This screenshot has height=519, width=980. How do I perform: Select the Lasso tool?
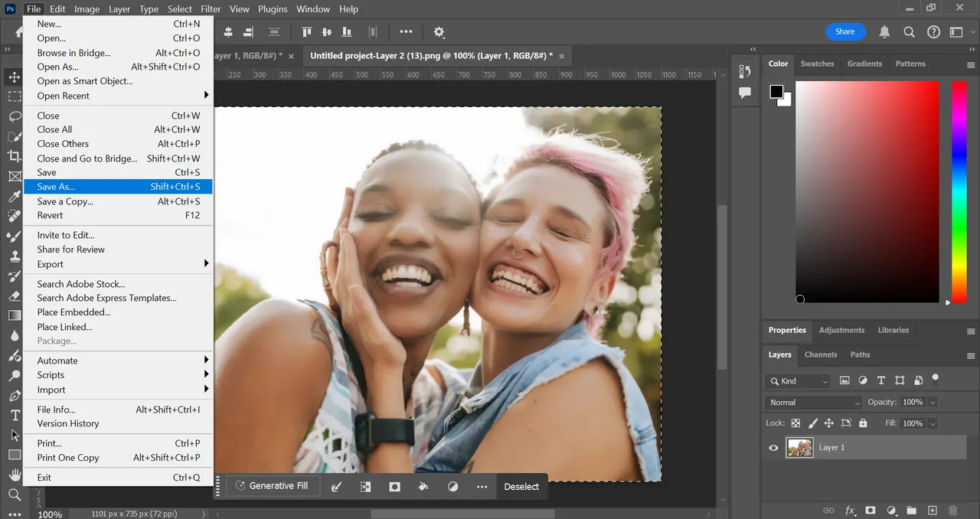[x=15, y=116]
